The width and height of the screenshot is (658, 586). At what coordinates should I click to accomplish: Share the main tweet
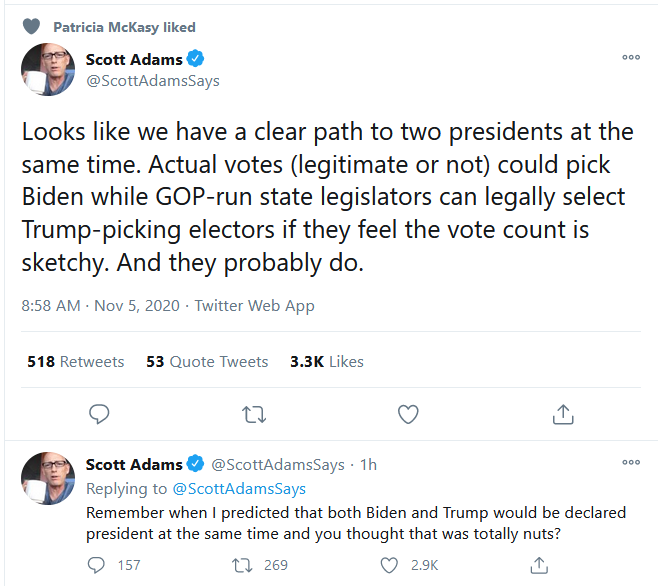[562, 413]
